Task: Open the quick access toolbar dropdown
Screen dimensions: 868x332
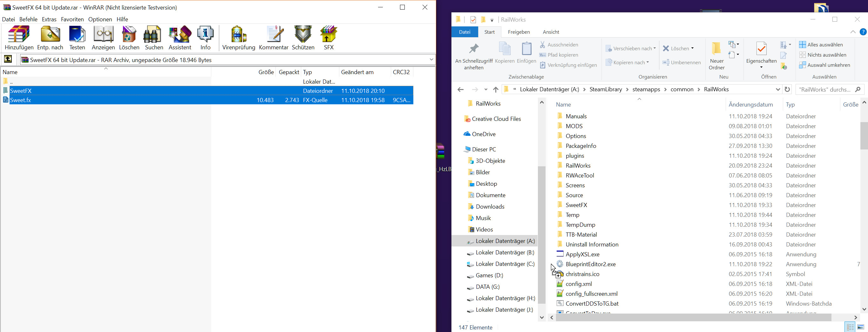Action: coord(492,20)
